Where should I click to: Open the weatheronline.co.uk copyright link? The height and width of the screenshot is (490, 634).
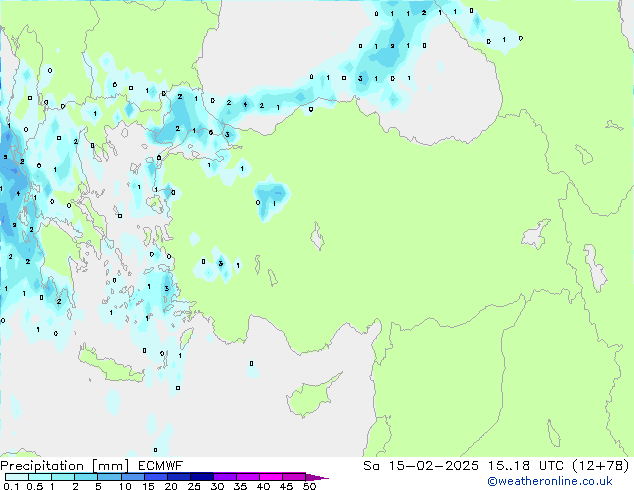click(x=550, y=481)
